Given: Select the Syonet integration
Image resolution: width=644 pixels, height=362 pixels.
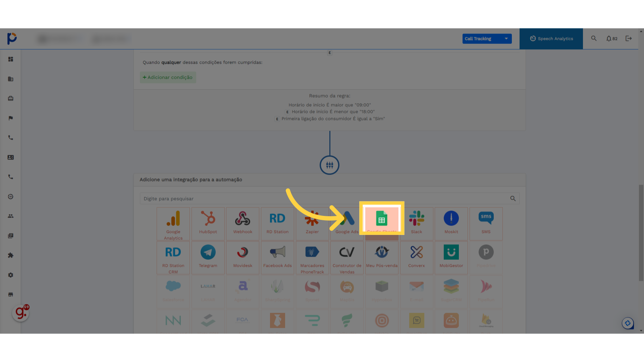Looking at the screenshot, I should (x=312, y=292).
